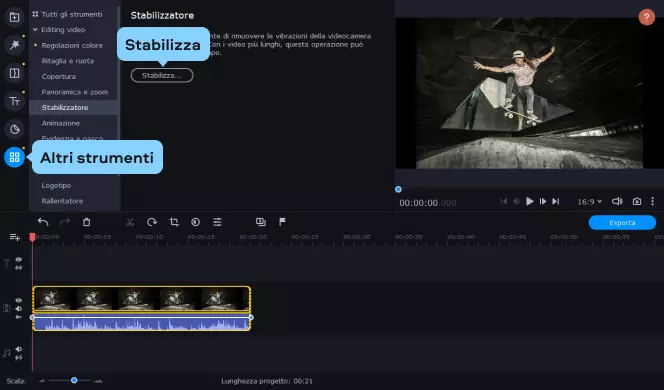664x390 pixels.
Task: Toggle title track visibility eye
Action: click(x=19, y=260)
